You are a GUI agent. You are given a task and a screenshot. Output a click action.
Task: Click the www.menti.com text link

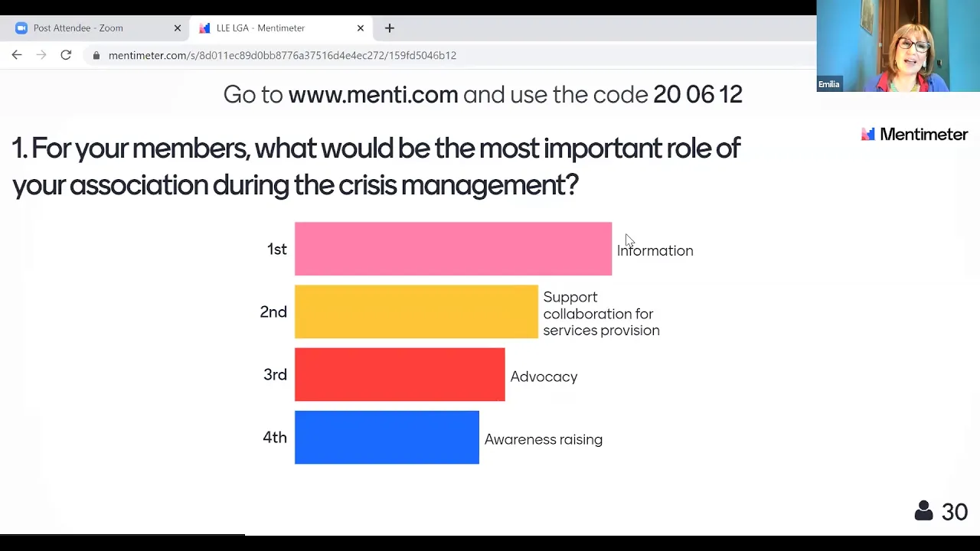pyautogui.click(x=373, y=95)
